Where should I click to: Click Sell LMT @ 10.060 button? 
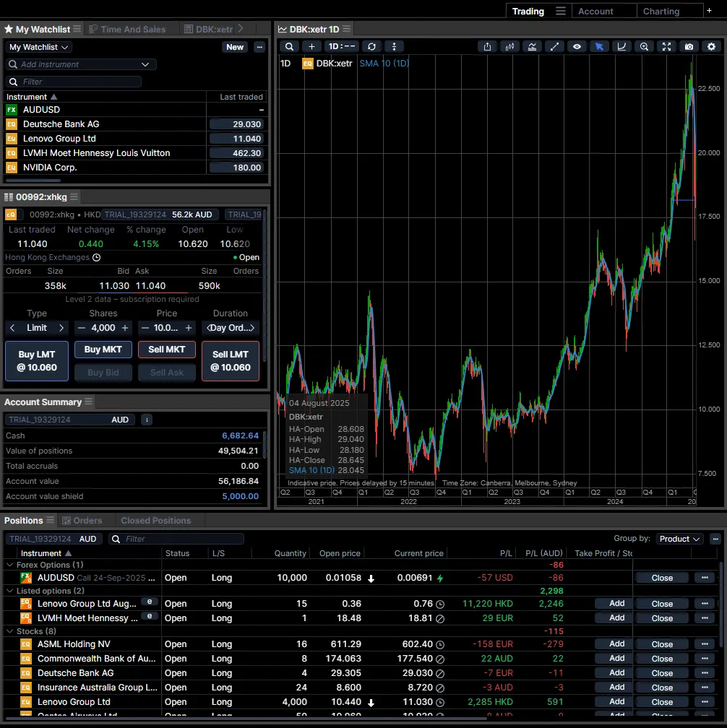click(x=231, y=361)
